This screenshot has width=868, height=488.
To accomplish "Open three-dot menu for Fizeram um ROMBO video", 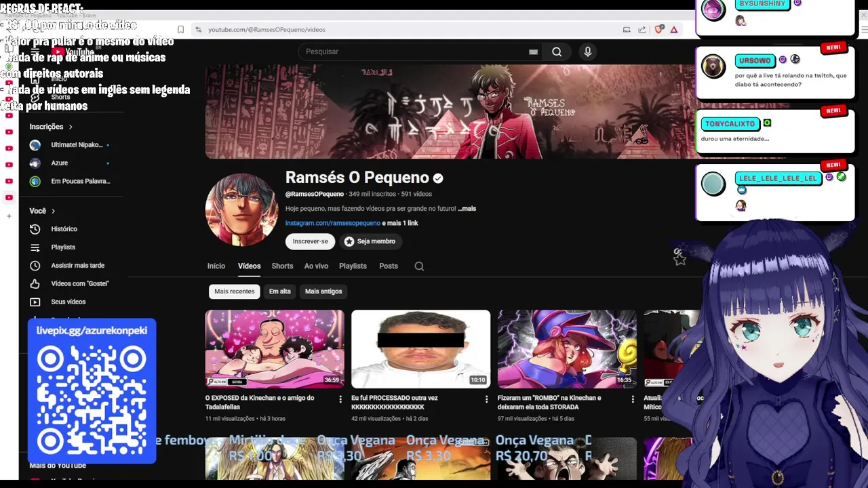I will pos(633,399).
